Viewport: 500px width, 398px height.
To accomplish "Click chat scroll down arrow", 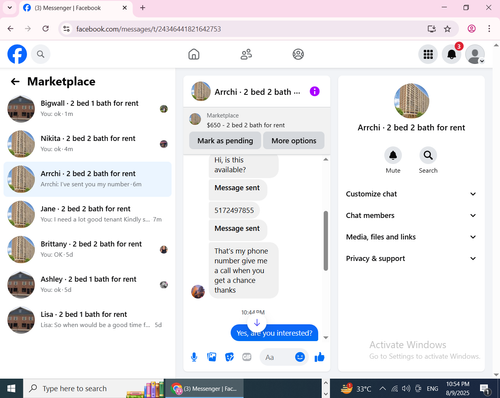I will pyautogui.click(x=326, y=338).
